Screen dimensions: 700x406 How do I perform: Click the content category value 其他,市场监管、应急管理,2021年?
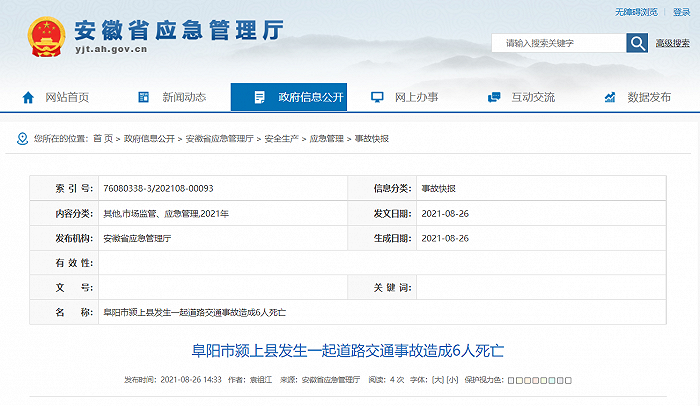pos(166,213)
